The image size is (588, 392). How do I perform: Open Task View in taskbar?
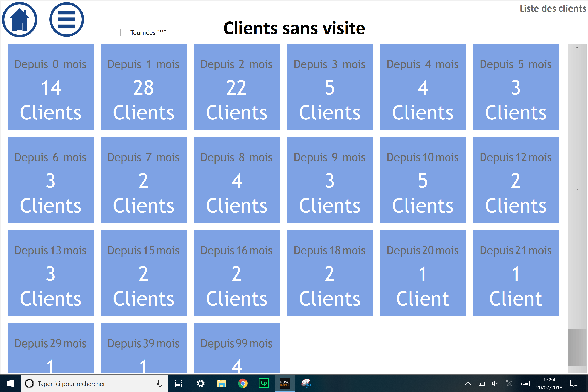coord(179,383)
